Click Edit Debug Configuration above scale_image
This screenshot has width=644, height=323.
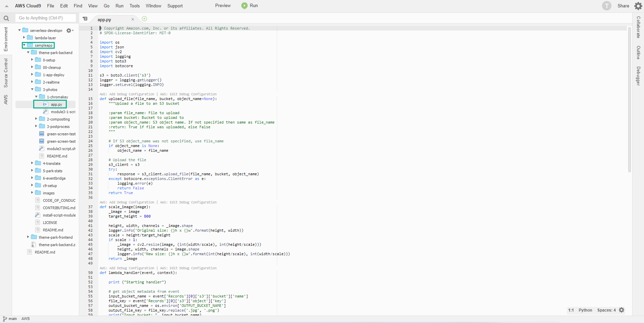193,202
